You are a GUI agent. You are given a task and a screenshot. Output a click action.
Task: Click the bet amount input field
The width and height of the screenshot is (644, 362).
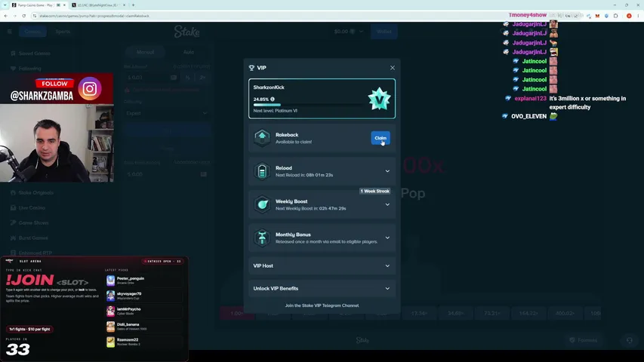coord(151,77)
